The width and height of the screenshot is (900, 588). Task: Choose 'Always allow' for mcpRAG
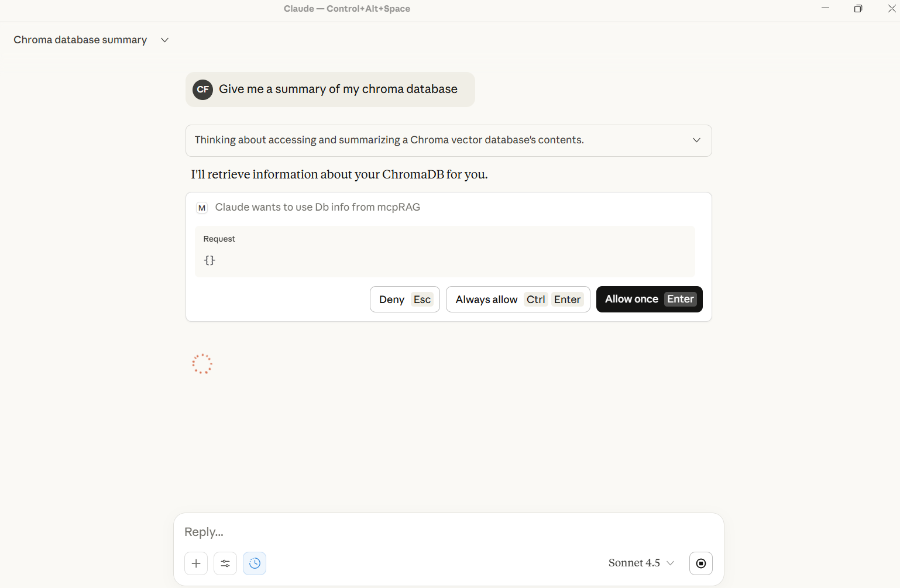[x=517, y=299]
